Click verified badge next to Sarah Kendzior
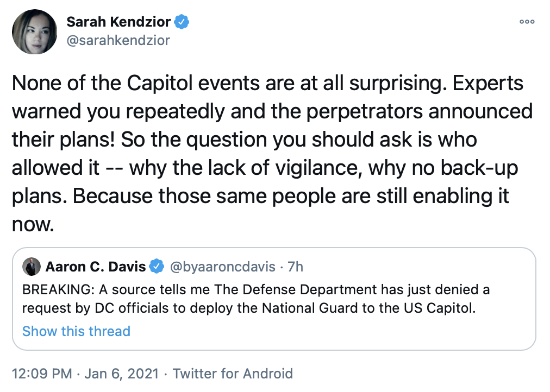The width and height of the screenshot is (550, 392). click(x=182, y=22)
